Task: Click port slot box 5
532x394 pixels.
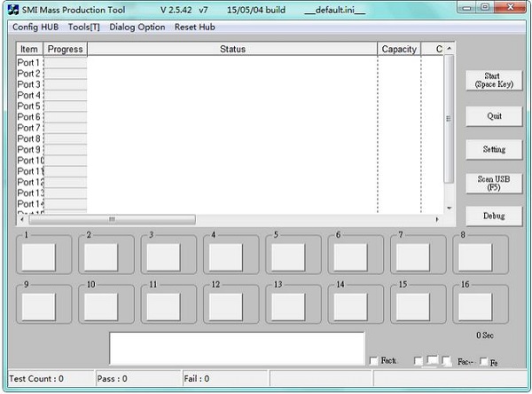Action: [x=288, y=257]
